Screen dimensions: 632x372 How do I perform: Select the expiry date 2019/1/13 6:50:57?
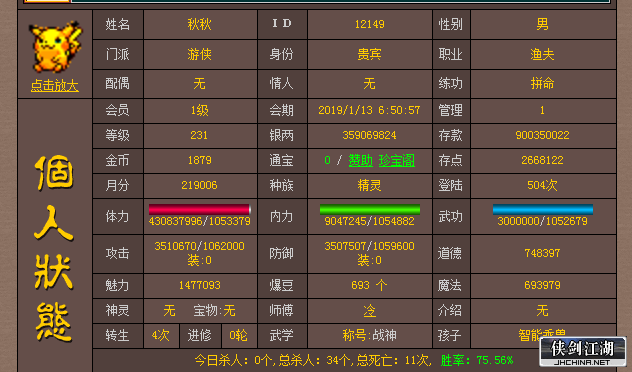[370, 110]
